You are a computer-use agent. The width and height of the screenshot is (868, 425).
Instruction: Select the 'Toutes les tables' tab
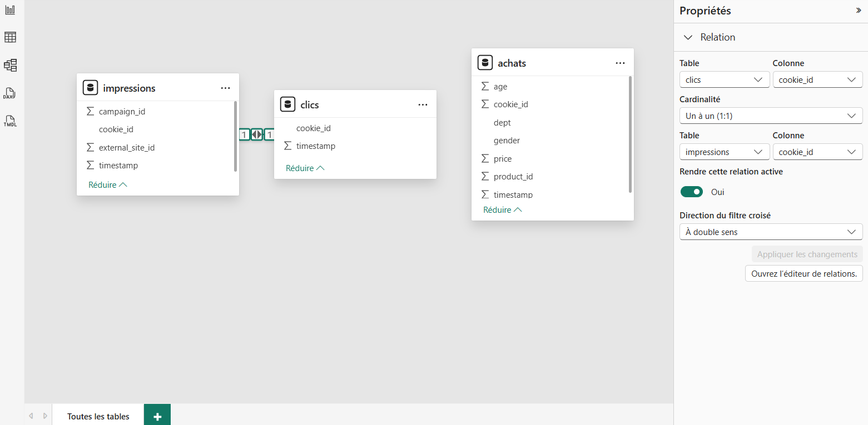pyautogui.click(x=98, y=416)
